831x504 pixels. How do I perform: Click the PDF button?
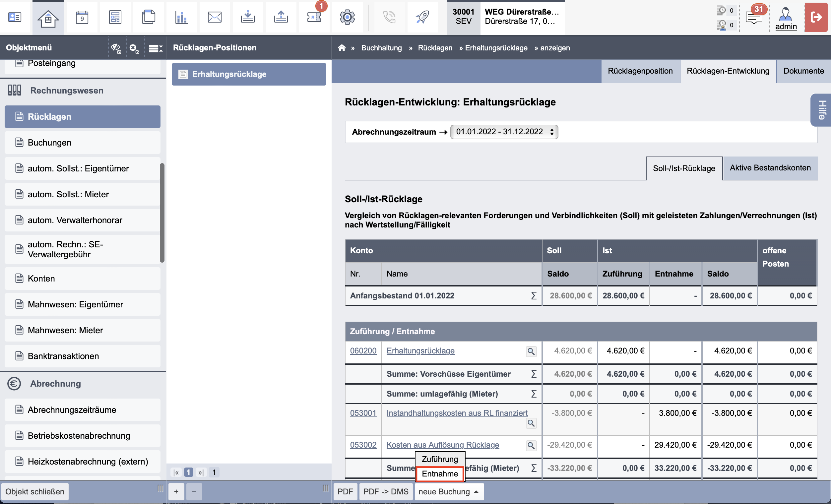tap(345, 491)
